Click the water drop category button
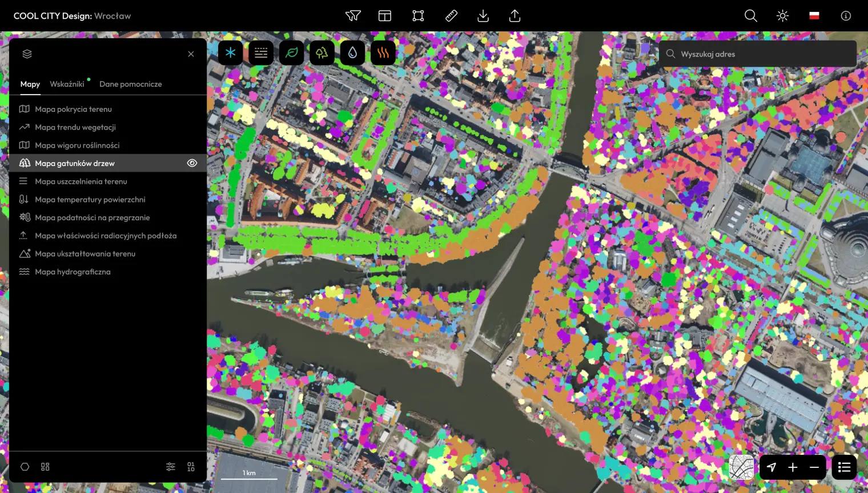 coord(352,53)
